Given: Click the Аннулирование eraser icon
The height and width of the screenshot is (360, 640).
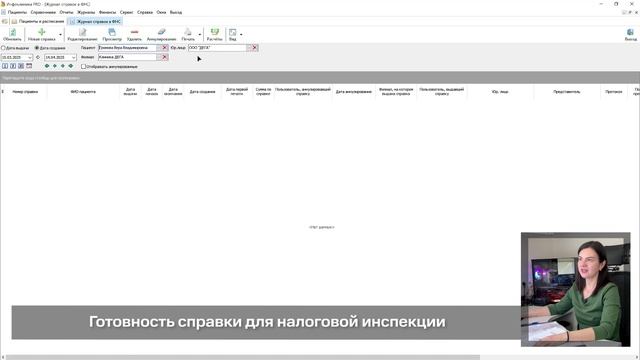Looking at the screenshot, I should coord(162,32).
